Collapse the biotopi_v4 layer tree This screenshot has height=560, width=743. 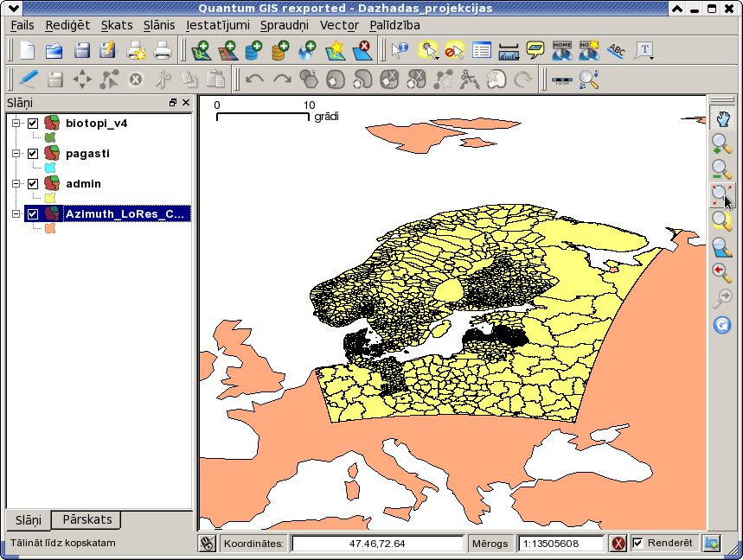pyautogui.click(x=16, y=124)
